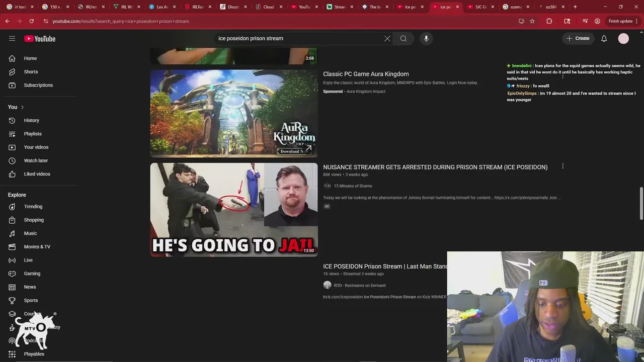Click the Watch later icon
Screen dimensions: 644x362
(x=12, y=160)
